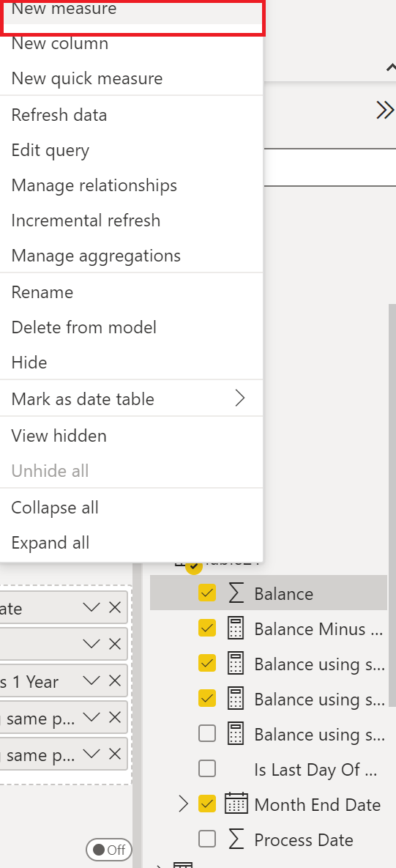Screen dimensions: 396x868
Task: Check the unchecked Balance using s... checkbox
Action: coord(207,734)
